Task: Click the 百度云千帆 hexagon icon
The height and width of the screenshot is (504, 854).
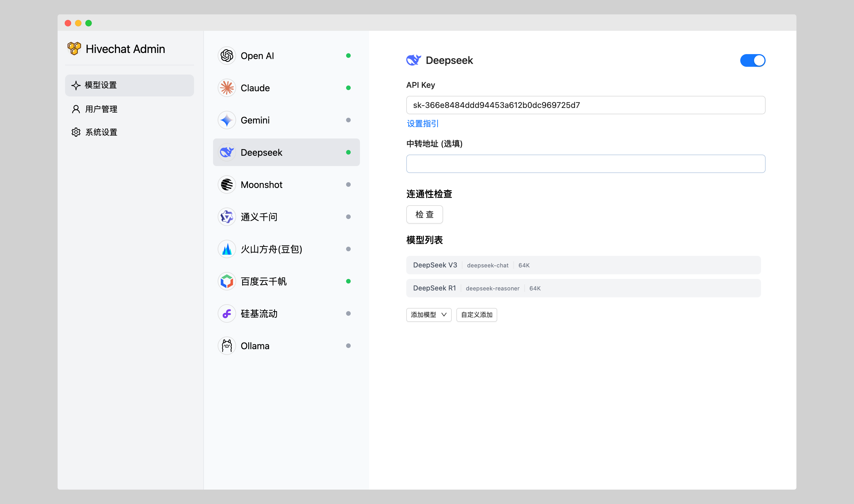Action: click(x=227, y=282)
